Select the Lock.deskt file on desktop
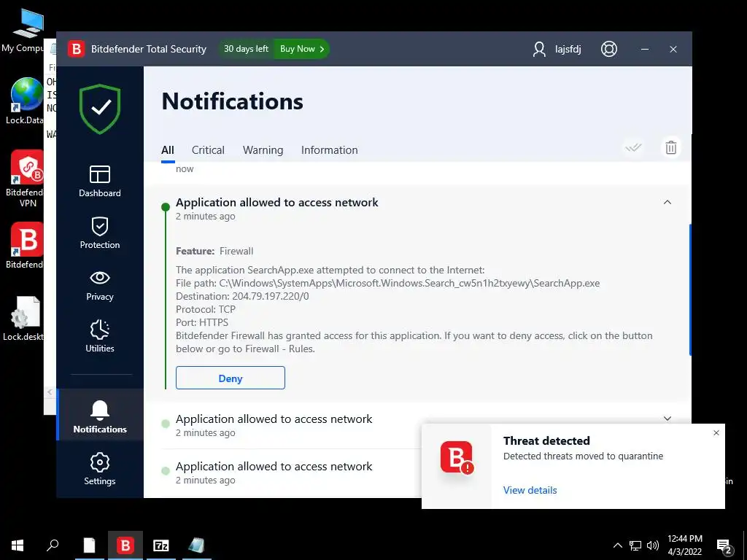Image resolution: width=747 pixels, height=560 pixels. [x=24, y=319]
